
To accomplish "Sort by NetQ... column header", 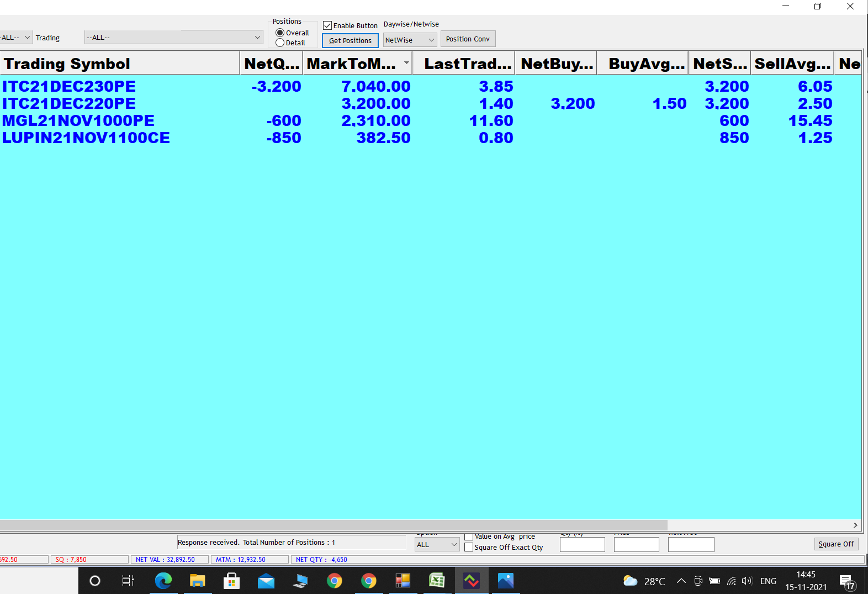I will point(272,64).
